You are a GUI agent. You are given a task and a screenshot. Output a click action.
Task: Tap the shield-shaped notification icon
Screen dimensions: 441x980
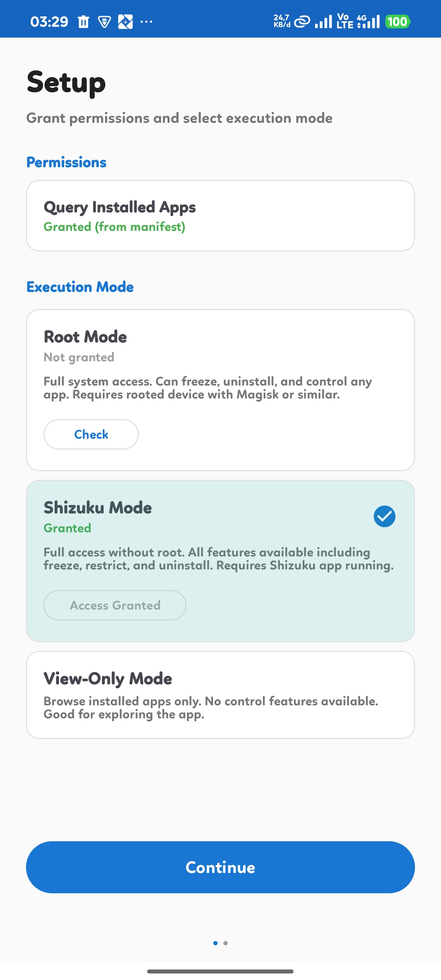(104, 22)
